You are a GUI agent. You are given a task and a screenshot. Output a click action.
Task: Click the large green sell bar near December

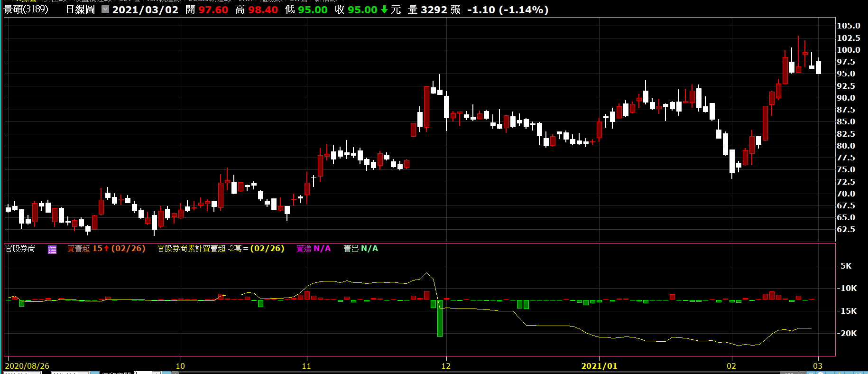point(440,318)
